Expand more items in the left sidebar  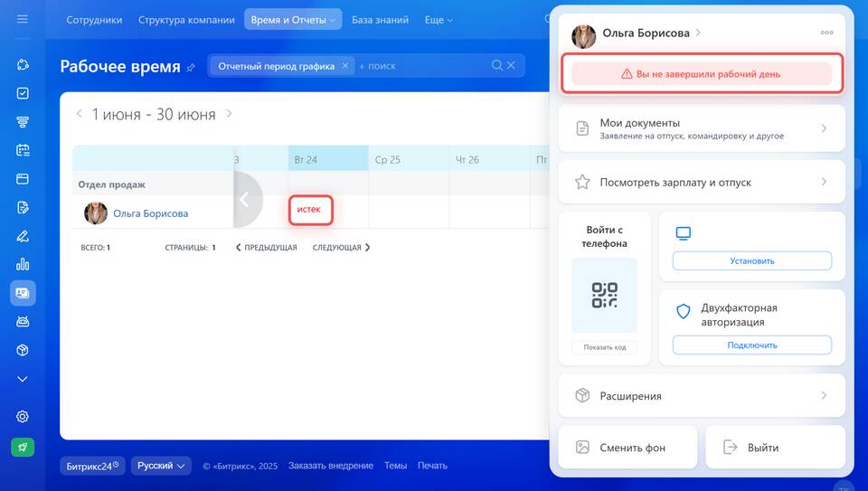pyautogui.click(x=23, y=378)
